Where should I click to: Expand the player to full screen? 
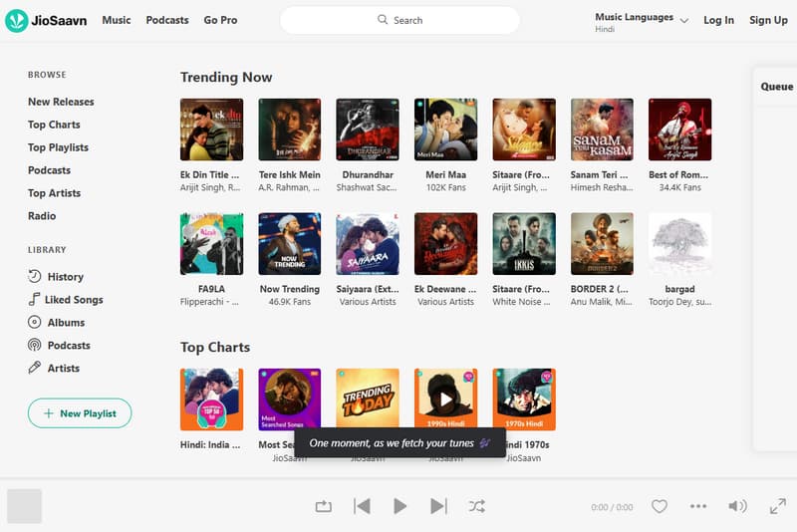778,506
